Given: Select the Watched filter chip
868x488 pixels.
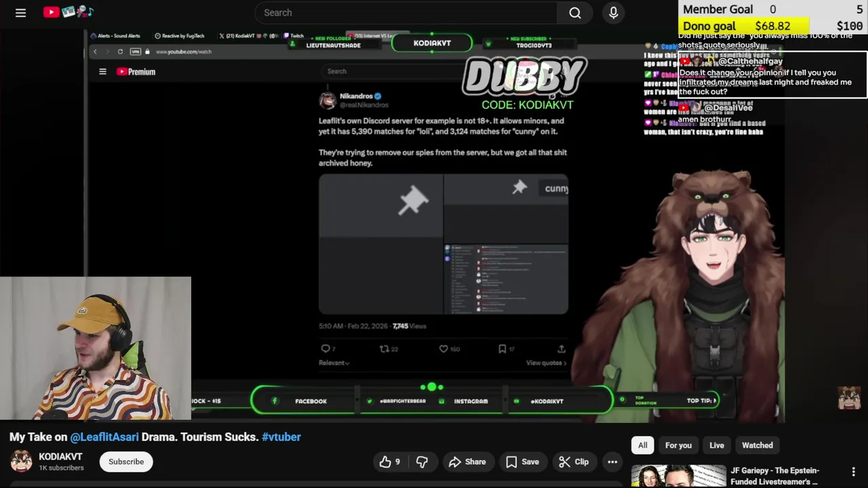Looking at the screenshot, I should [x=757, y=445].
